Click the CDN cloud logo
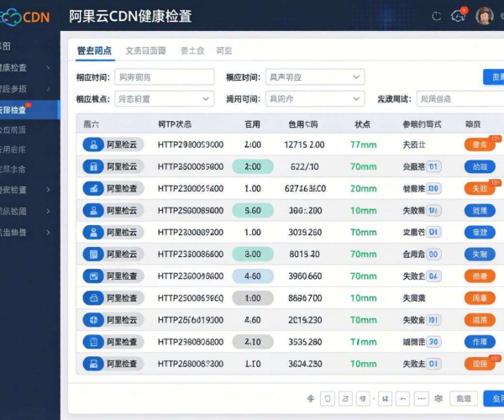Screen dimensions: 504x420 click(x=24, y=17)
